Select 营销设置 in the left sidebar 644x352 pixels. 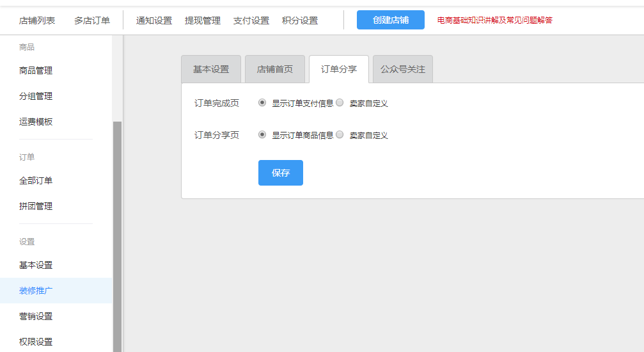(x=36, y=316)
